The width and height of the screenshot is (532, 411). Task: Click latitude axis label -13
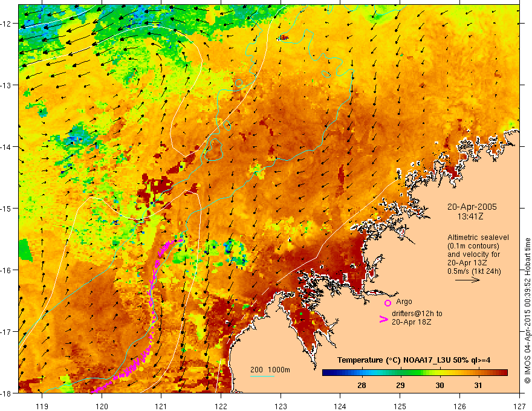click(x=6, y=85)
